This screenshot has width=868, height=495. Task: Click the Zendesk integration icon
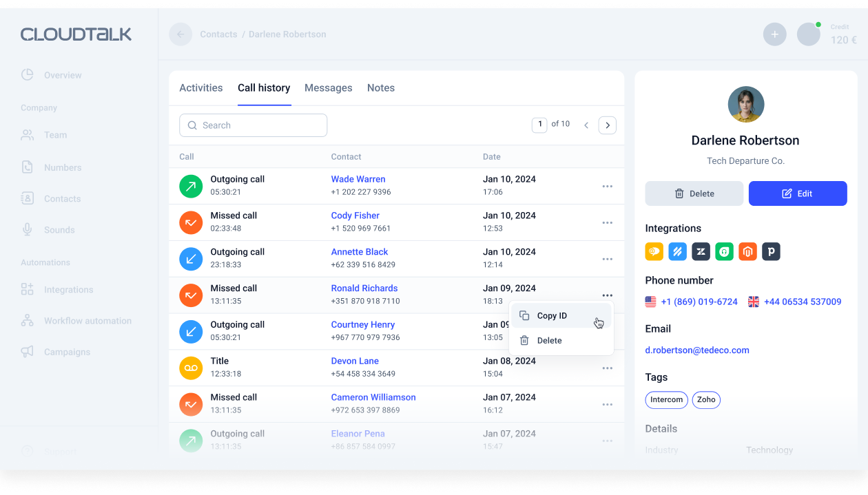[701, 251]
